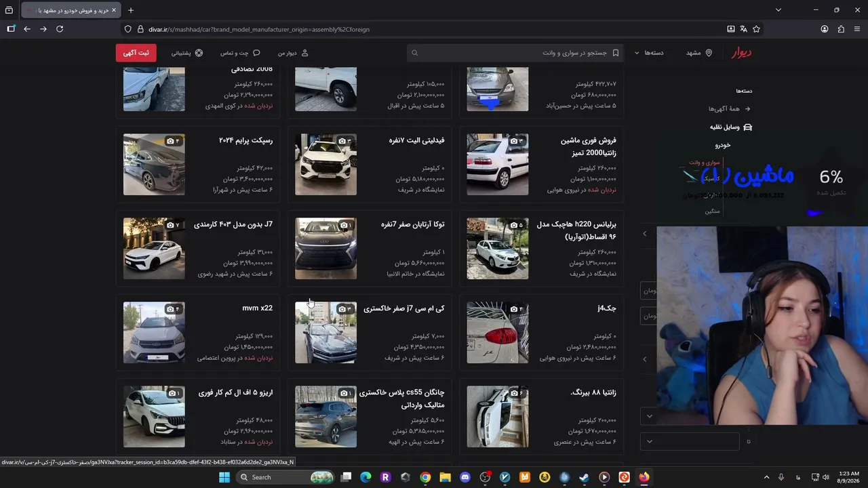
Task: Open the Mashhad city location selector
Action: [699, 53]
